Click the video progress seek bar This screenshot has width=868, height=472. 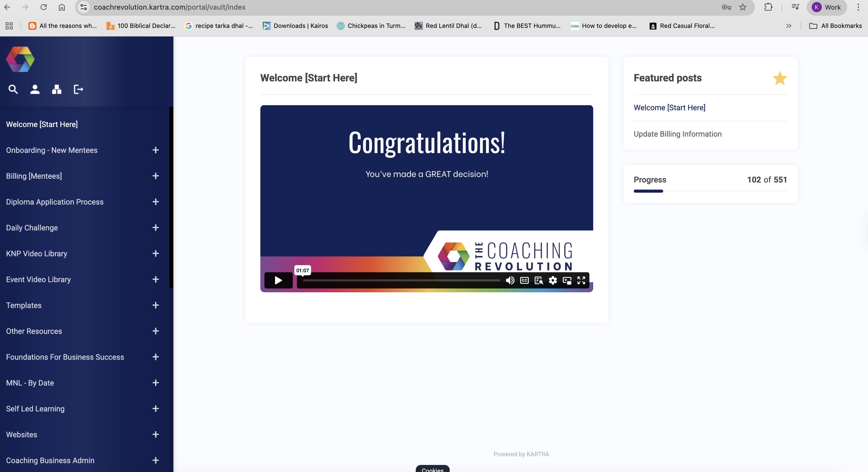coord(401,280)
